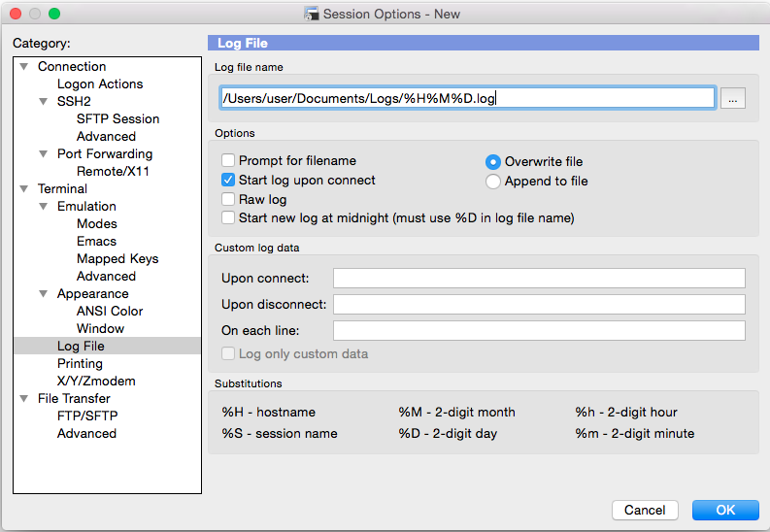Image resolution: width=770 pixels, height=532 pixels.
Task: Click the On each line text field
Action: click(539, 330)
